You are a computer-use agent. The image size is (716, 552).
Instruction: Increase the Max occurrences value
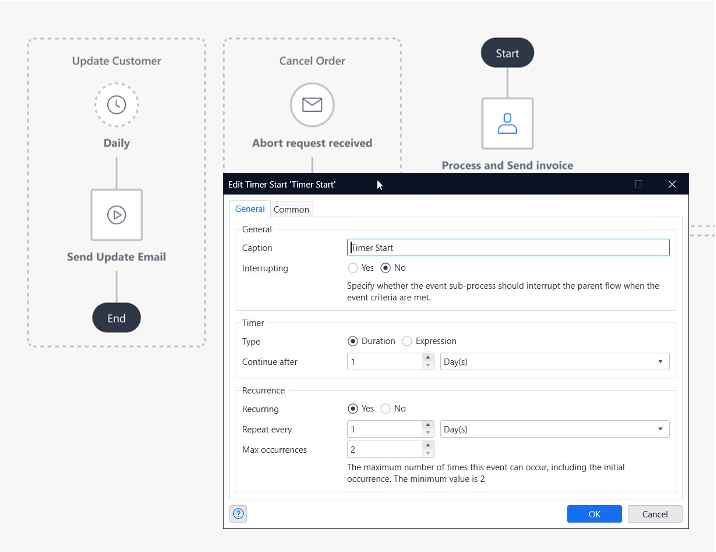[x=428, y=445]
